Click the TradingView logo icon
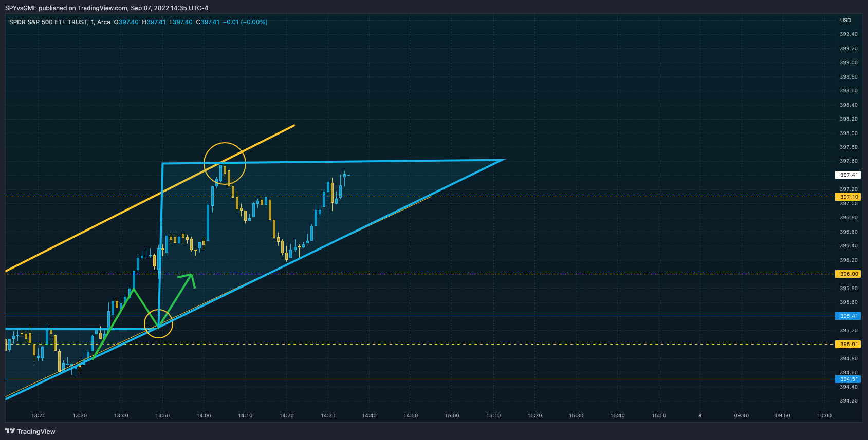The height and width of the screenshot is (440, 868). pos(10,431)
